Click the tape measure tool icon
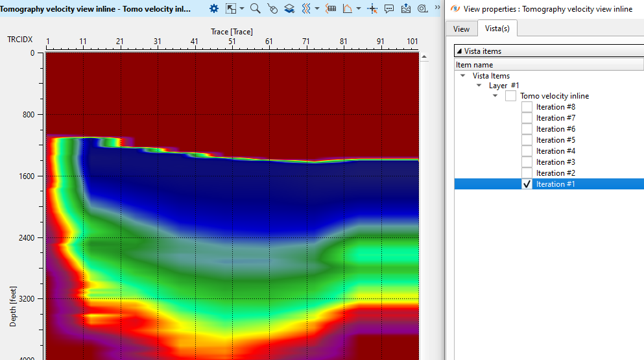The image size is (644, 360). click(423, 8)
